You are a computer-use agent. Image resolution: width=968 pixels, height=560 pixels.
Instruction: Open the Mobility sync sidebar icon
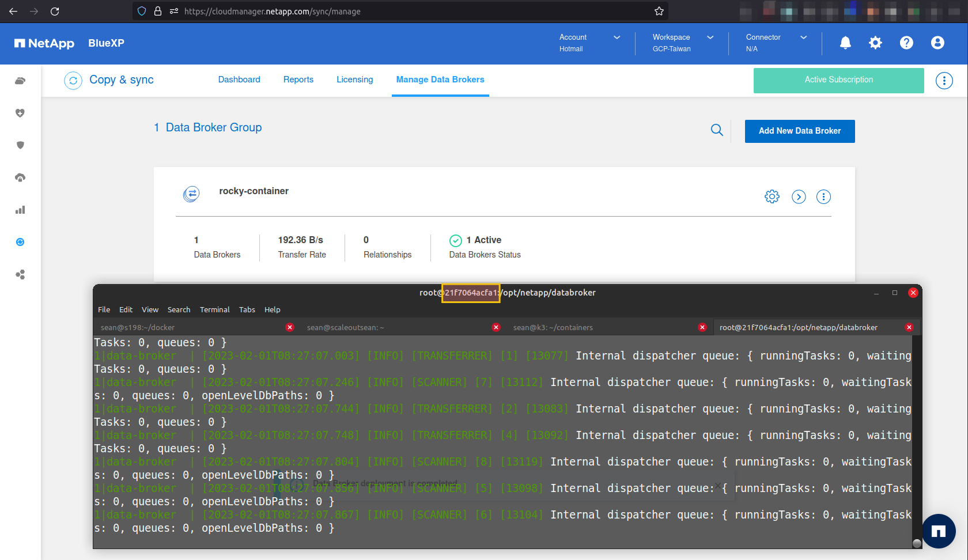pos(20,242)
